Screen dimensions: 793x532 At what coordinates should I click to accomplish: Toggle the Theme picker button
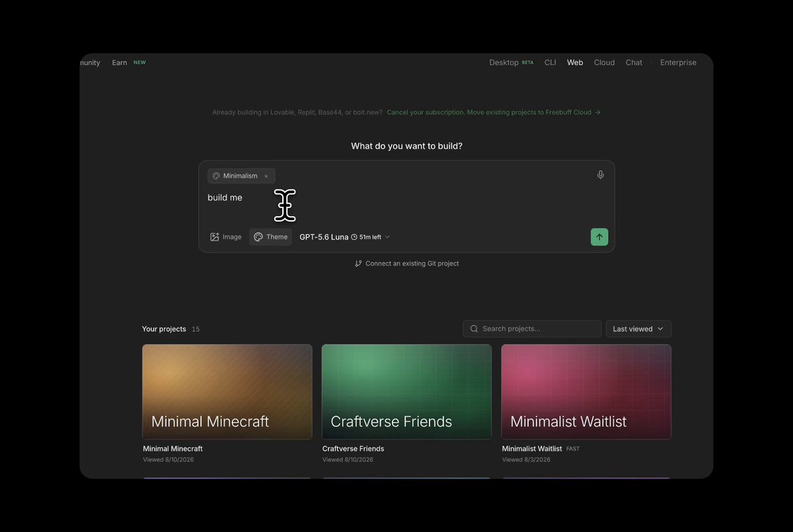271,237
